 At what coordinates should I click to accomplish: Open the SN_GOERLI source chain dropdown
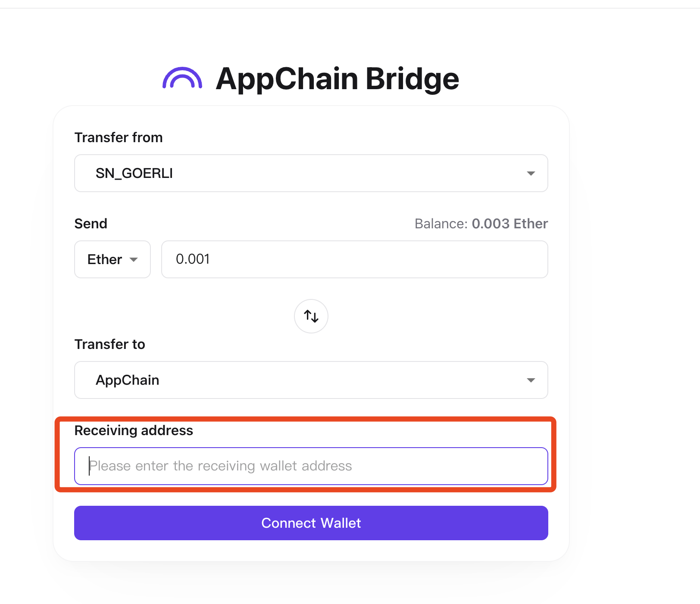pyautogui.click(x=311, y=173)
